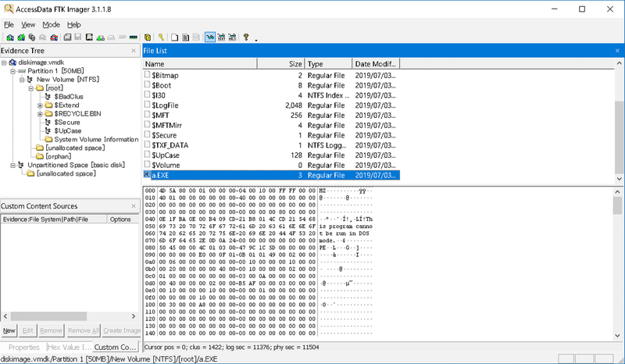Collapse the Unpartitioned Space [basic disk] node
The width and height of the screenshot is (625, 364).
click(x=12, y=165)
